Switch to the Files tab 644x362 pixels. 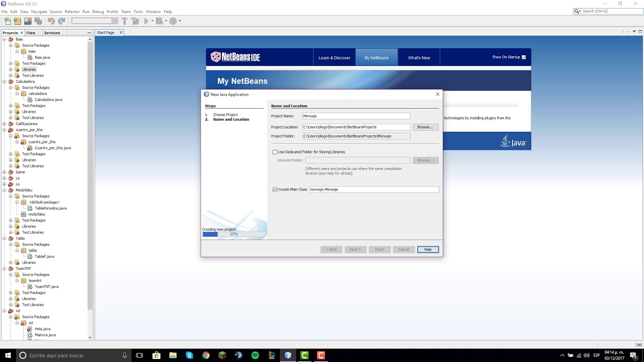pyautogui.click(x=31, y=33)
